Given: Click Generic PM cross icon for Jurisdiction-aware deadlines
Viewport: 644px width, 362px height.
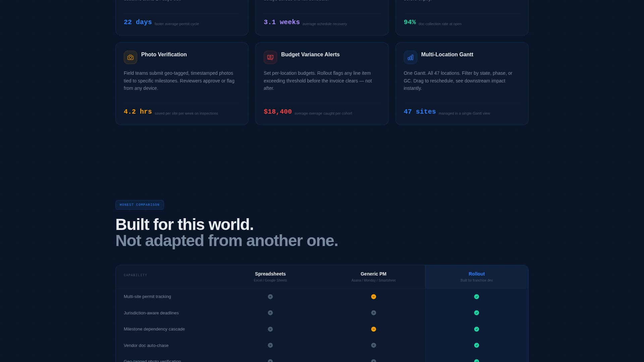Looking at the screenshot, I should point(374,313).
